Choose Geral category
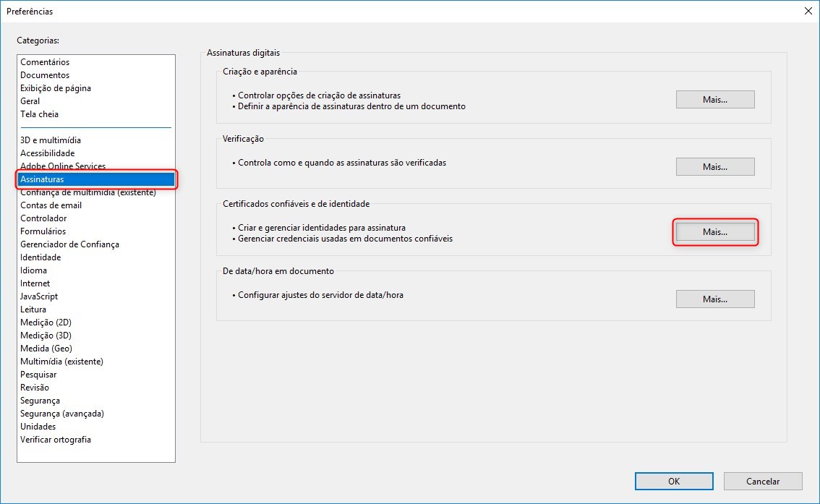Viewport: 820px width, 504px height. 30,101
